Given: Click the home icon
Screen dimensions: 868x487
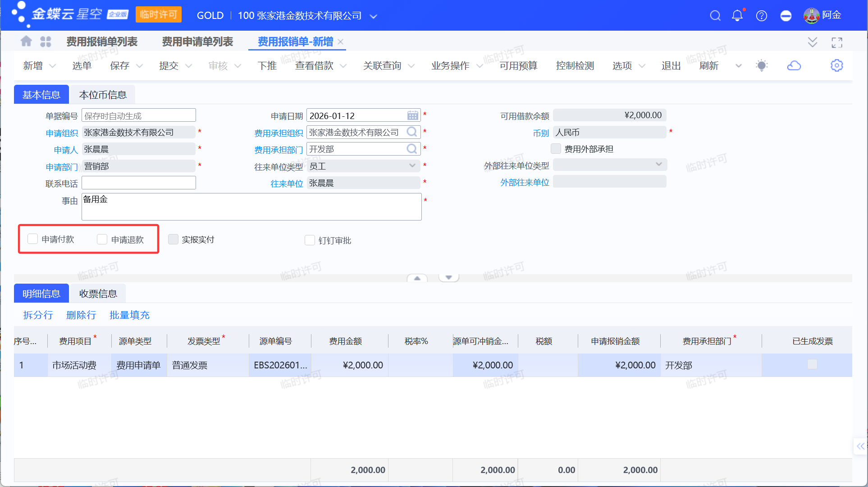Looking at the screenshot, I should click(x=26, y=41).
